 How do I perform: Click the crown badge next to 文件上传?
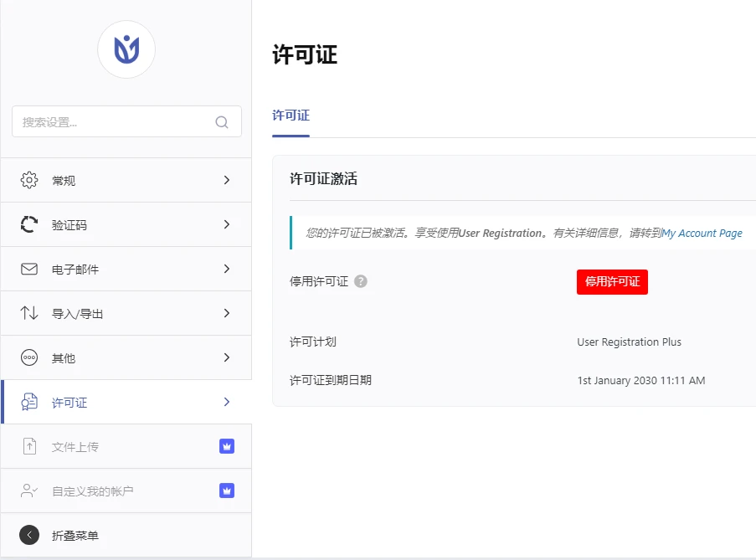click(226, 445)
